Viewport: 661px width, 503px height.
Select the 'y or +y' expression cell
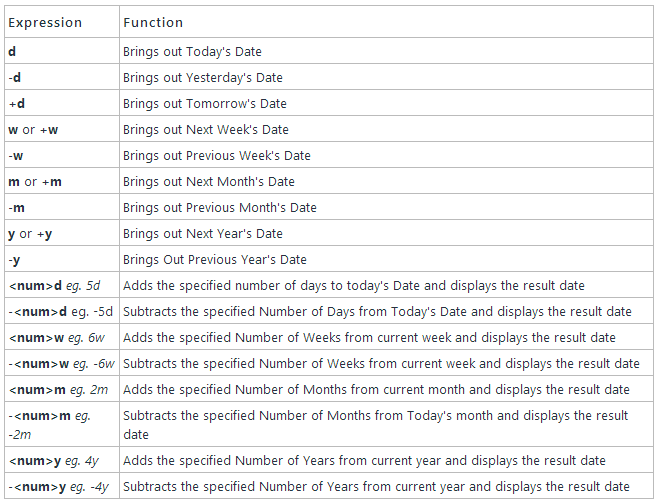pyautogui.click(x=62, y=233)
